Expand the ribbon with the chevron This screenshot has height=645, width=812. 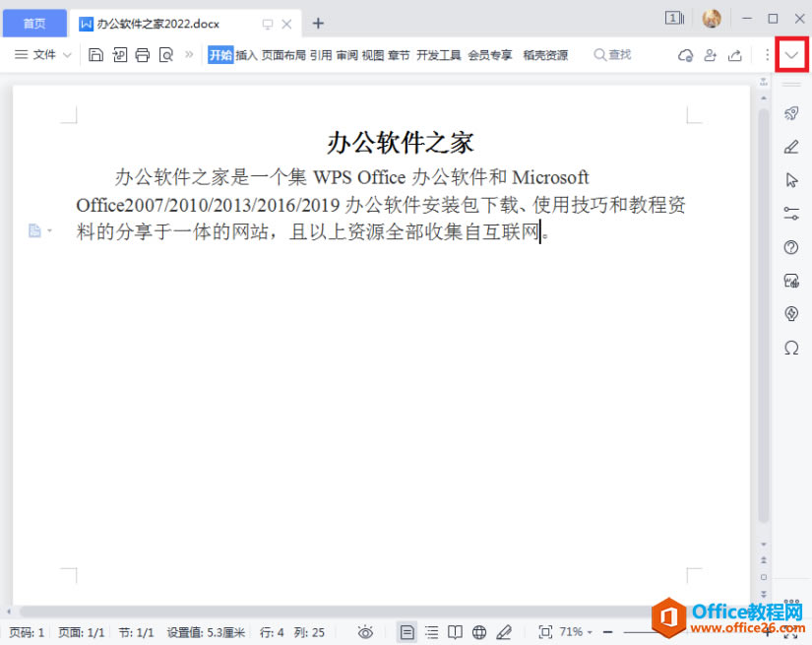pyautogui.click(x=791, y=55)
